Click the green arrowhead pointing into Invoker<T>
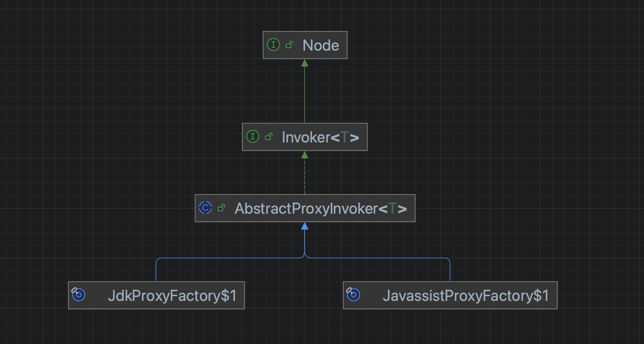The image size is (644, 344). (304, 155)
